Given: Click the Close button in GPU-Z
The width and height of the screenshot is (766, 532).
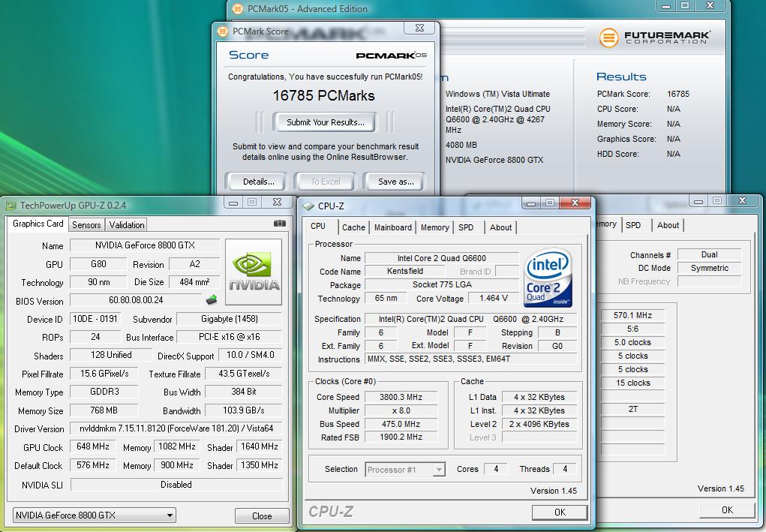Looking at the screenshot, I should (x=262, y=516).
